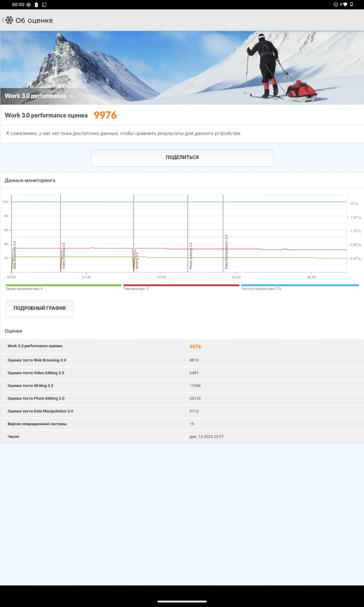Click the green Заряд аккумулятора legend bar
This screenshot has height=607, width=364.
pyautogui.click(x=63, y=285)
